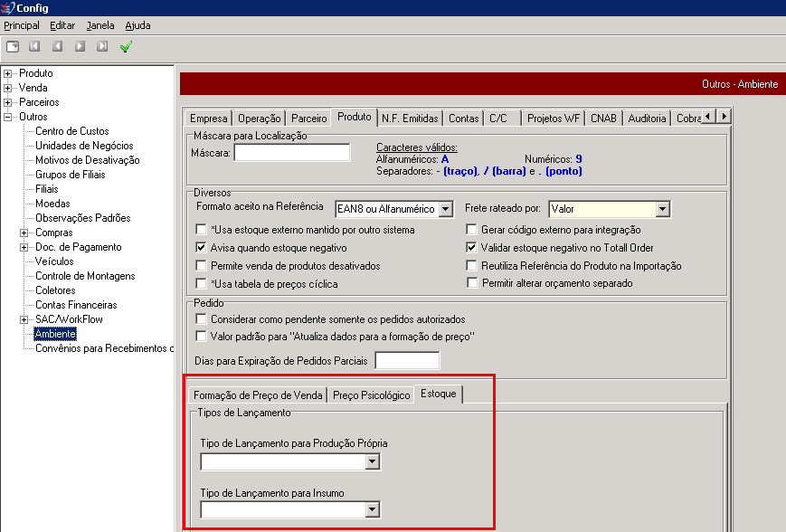Confirm changes with the green checkmark
Viewport: 786px width, 532px height.
tap(126, 47)
